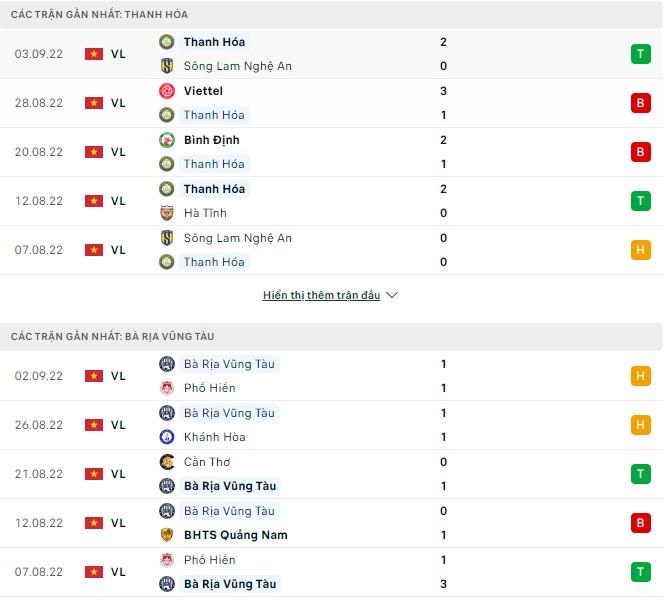
Task: Click green T badge for 03.09.22 match
Action: coord(640,54)
